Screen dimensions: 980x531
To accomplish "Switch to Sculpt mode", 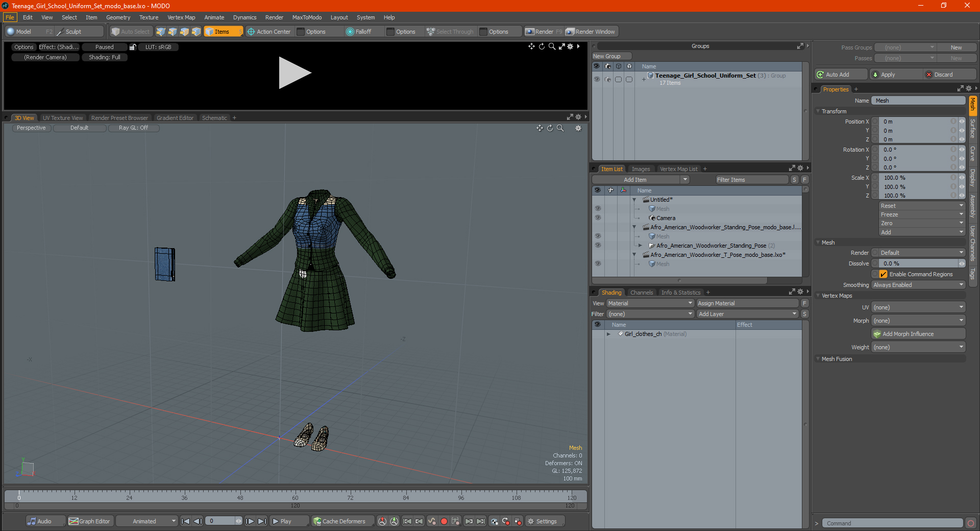I will point(80,32).
